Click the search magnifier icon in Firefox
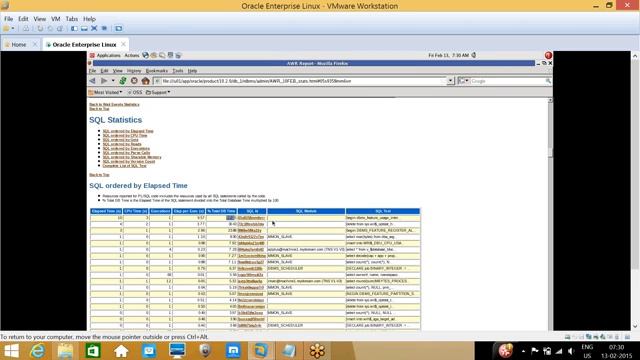 click(548, 81)
